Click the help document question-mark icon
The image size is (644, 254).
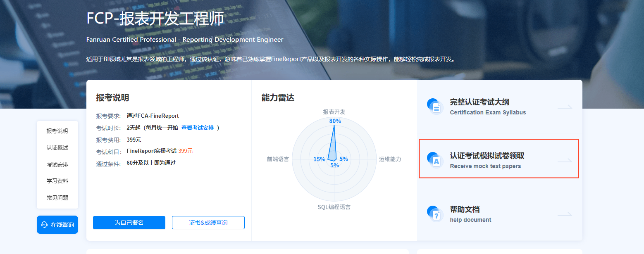click(435, 214)
